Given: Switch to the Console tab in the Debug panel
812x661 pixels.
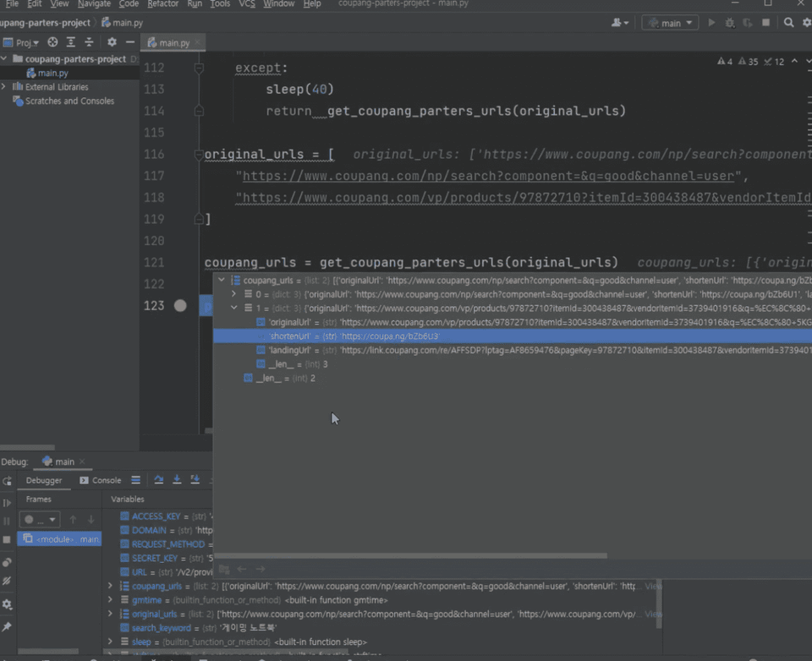Looking at the screenshot, I should [101, 480].
